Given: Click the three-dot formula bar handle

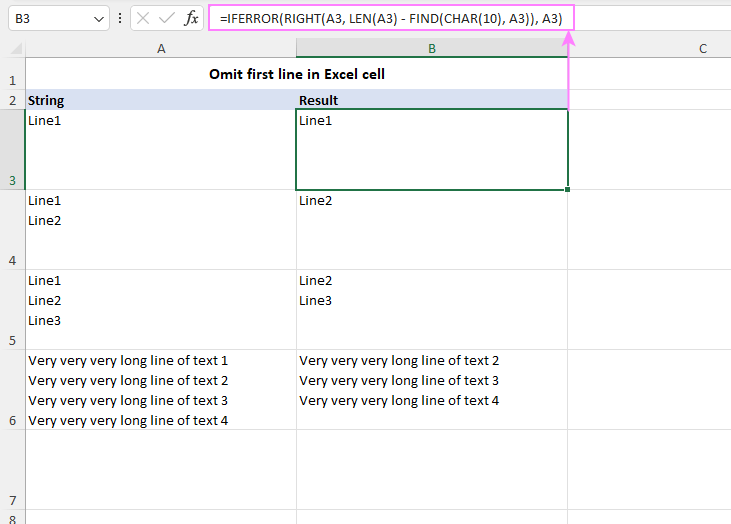Looking at the screenshot, I should click(120, 18).
